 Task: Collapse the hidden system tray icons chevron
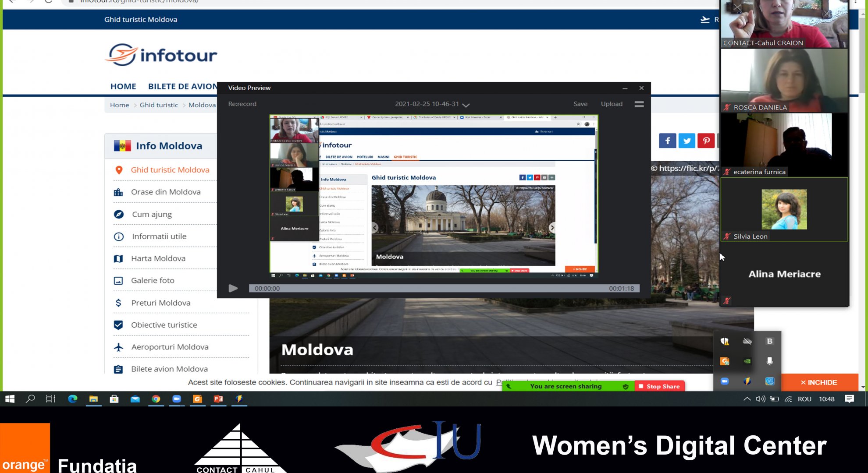(747, 399)
